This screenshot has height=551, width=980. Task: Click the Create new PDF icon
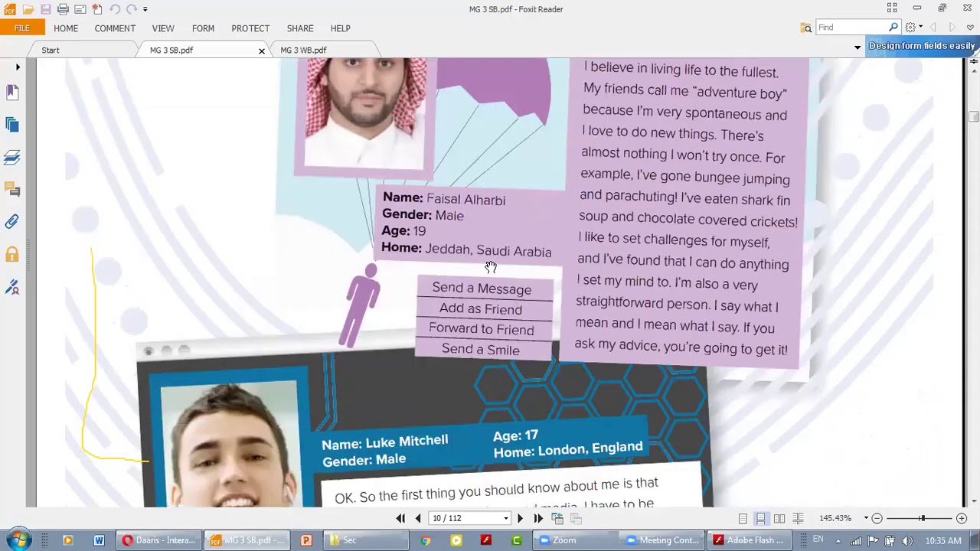coord(97,9)
